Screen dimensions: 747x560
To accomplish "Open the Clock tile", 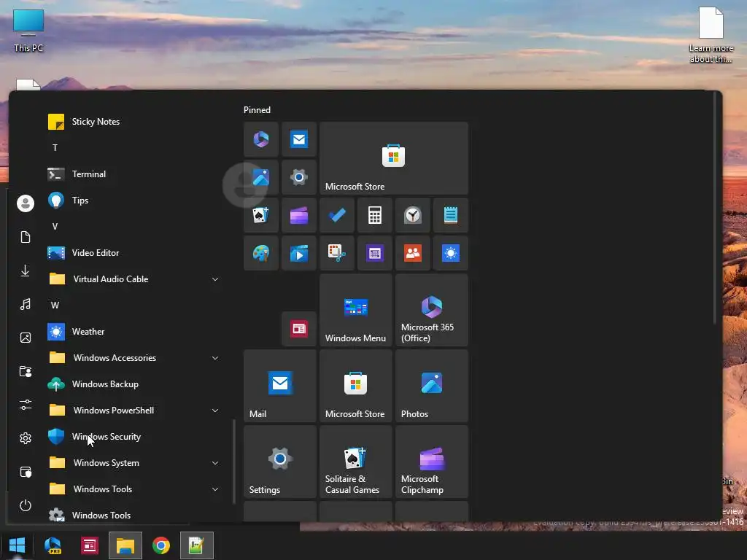I will pyautogui.click(x=413, y=215).
